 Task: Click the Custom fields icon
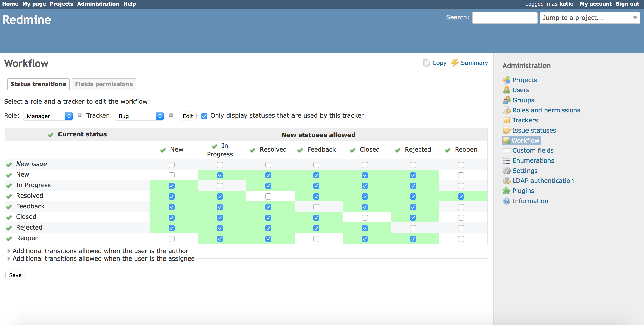tap(506, 150)
